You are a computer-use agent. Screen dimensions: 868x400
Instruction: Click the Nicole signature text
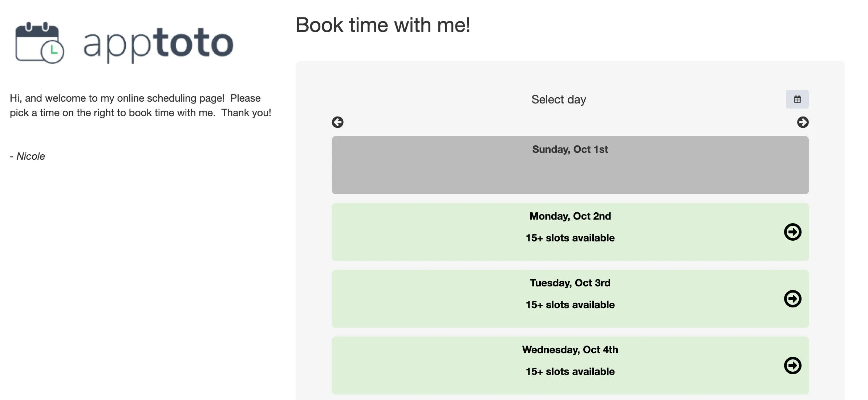click(x=29, y=156)
